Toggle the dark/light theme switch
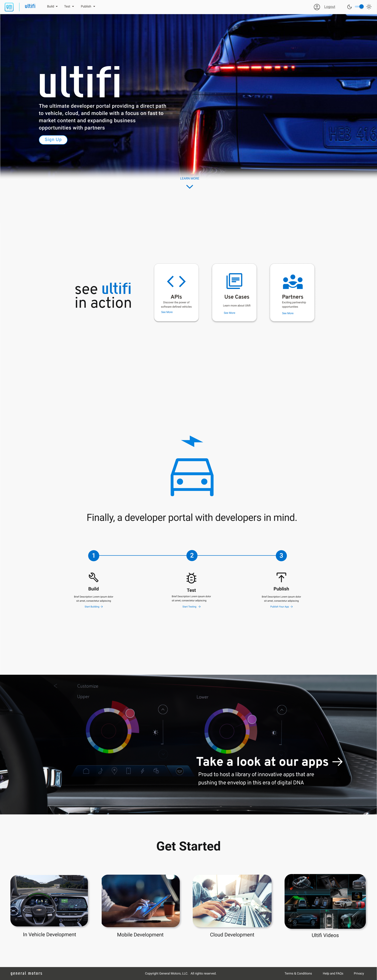The width and height of the screenshot is (377, 980). pyautogui.click(x=359, y=6)
